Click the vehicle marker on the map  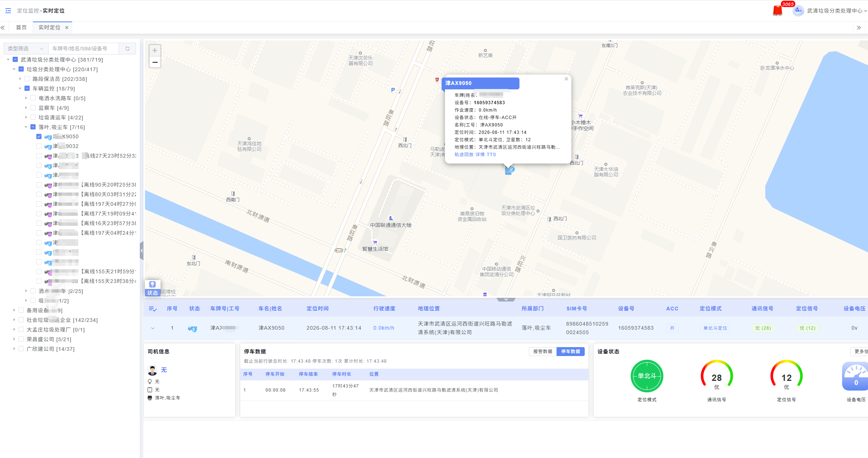pos(509,170)
